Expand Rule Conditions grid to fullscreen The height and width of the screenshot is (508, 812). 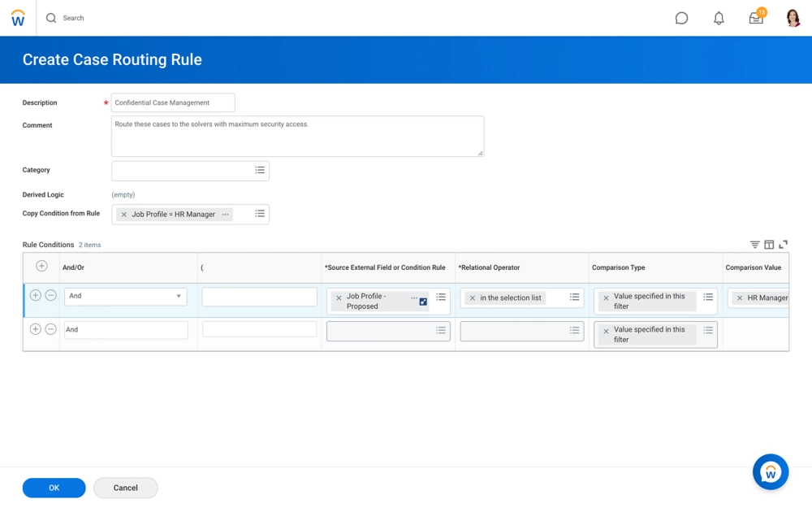(x=784, y=245)
